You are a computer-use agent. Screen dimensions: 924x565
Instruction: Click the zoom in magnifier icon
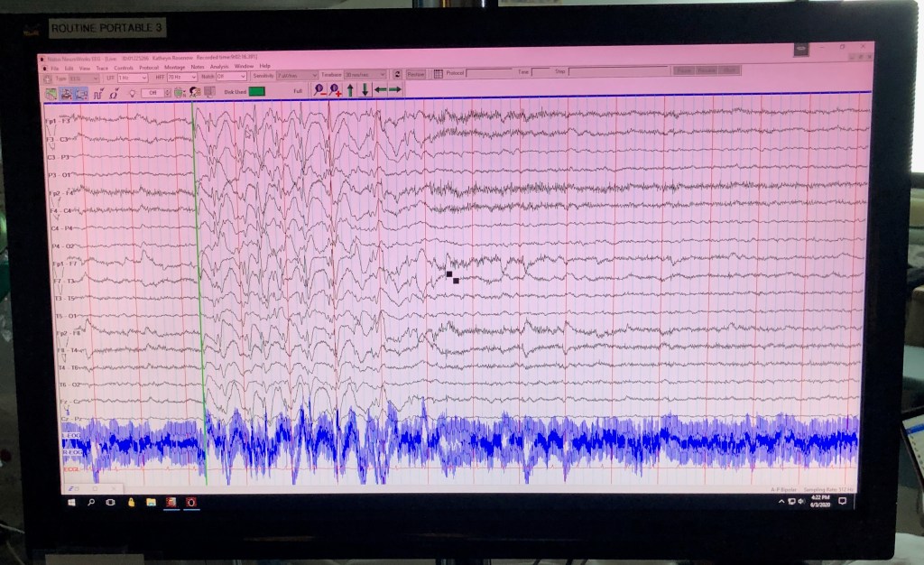pos(335,89)
